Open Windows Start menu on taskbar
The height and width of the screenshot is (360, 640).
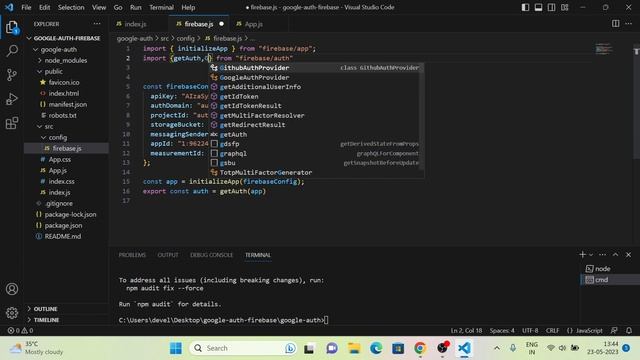176,348
